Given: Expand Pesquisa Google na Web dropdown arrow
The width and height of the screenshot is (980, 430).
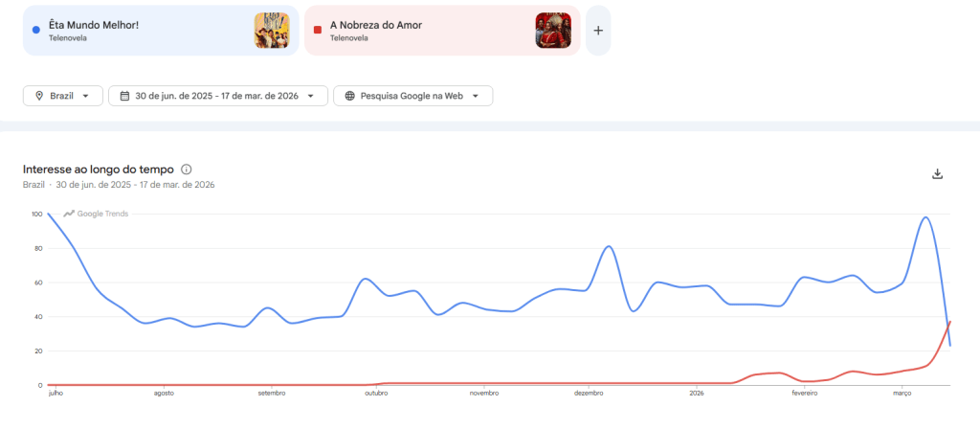Looking at the screenshot, I should click(x=476, y=96).
